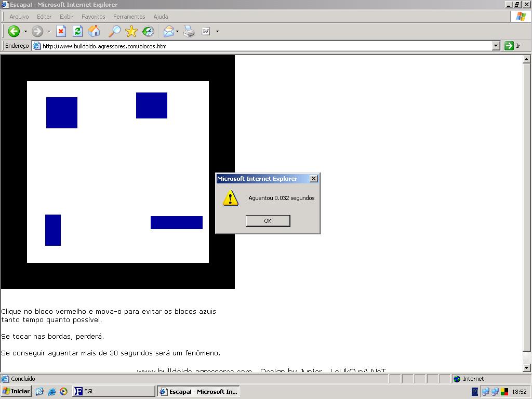Expand the Edit with Word dropdown arrow
The image size is (532, 399).
pos(217,31)
